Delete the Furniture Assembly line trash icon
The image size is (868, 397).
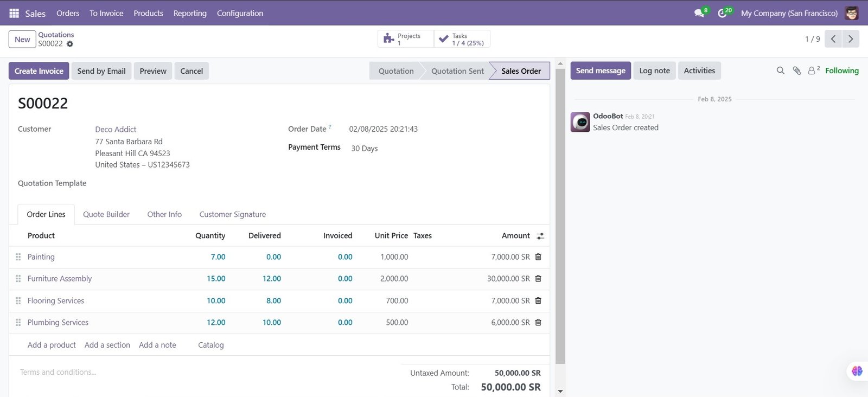click(538, 279)
